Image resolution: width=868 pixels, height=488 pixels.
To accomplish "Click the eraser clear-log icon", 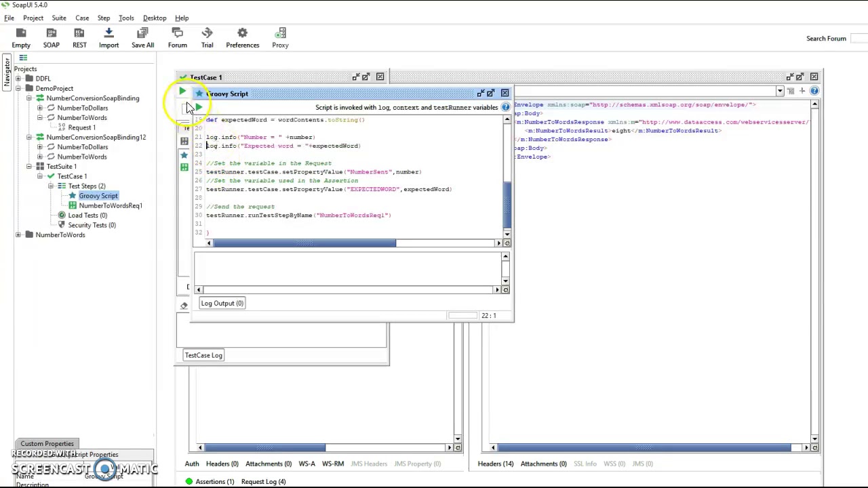I will click(x=184, y=306).
